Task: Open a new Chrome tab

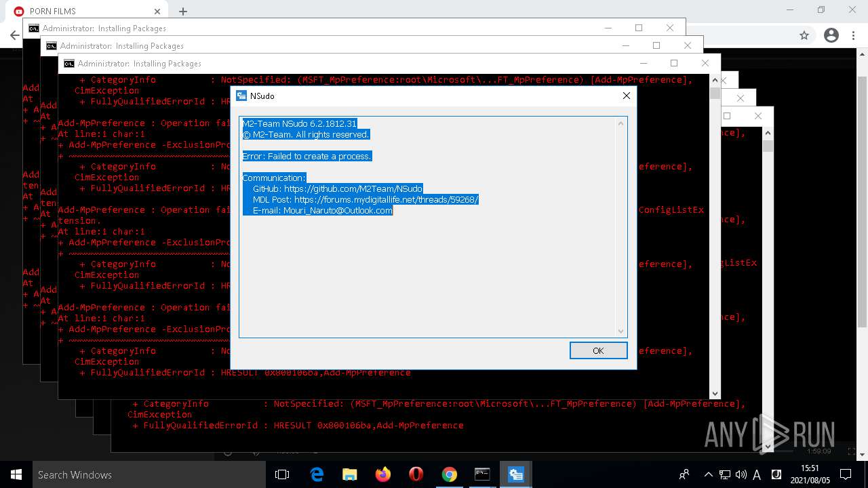Action: pos(183,11)
